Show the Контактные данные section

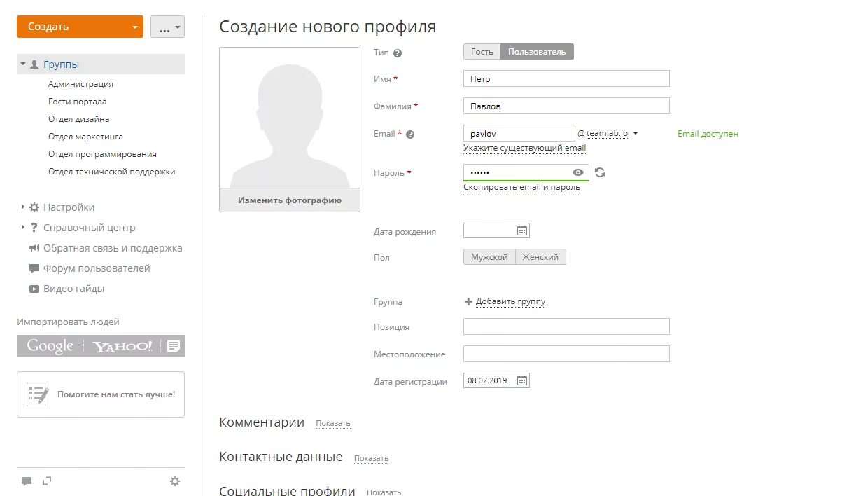pos(371,459)
